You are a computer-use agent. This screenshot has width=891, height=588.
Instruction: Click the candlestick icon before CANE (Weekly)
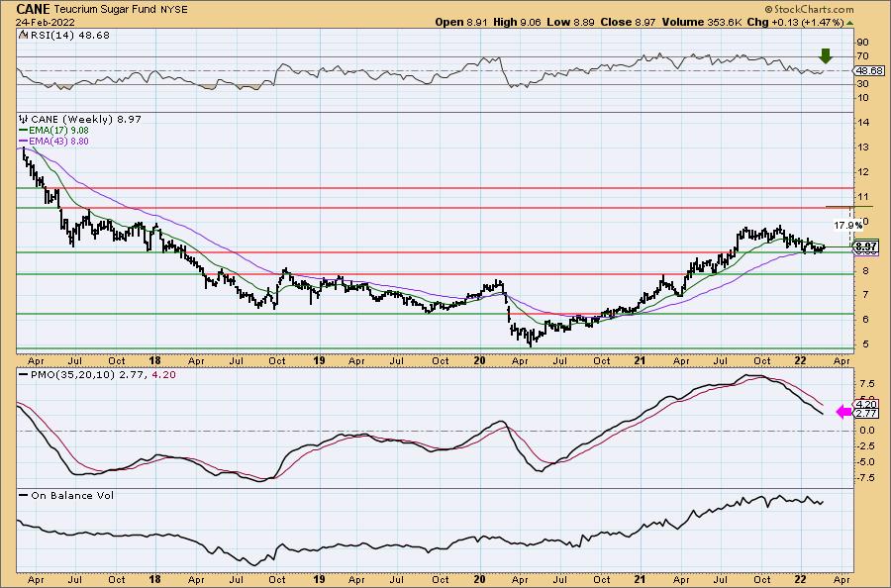(x=24, y=120)
